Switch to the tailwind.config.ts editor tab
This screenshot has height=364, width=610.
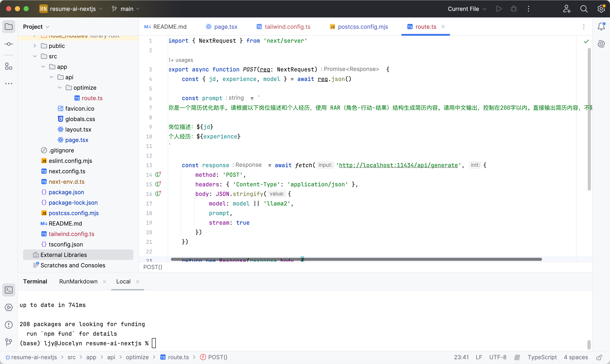pyautogui.click(x=283, y=27)
